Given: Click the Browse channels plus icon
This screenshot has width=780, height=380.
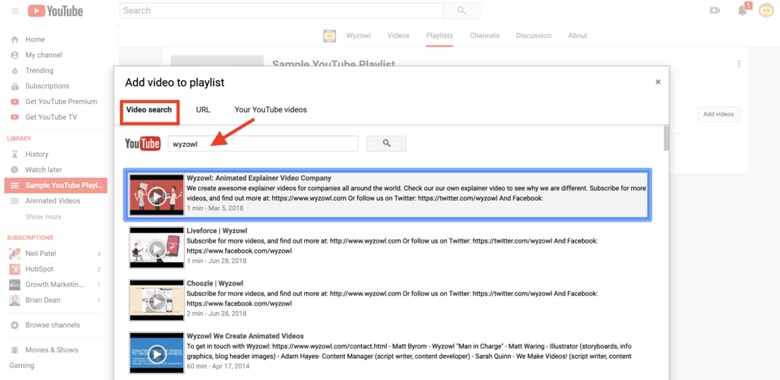Looking at the screenshot, I should [x=15, y=325].
